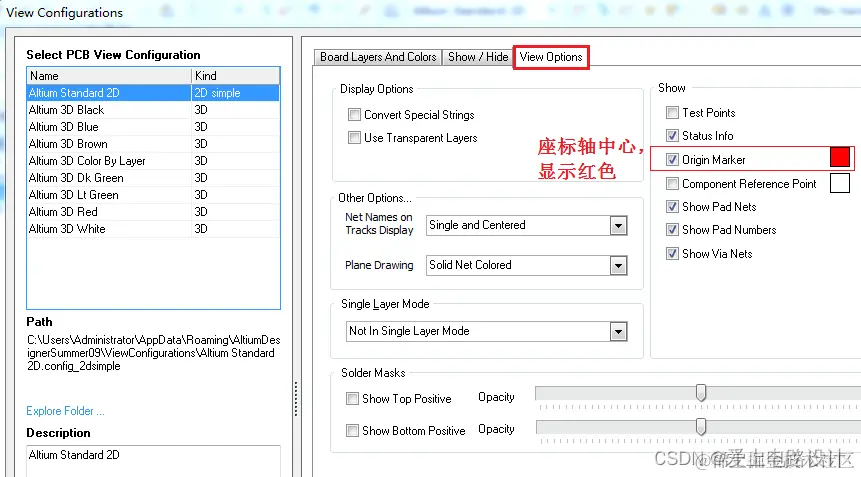
Task: Enable Show Top Positive solder mask
Action: tap(353, 399)
